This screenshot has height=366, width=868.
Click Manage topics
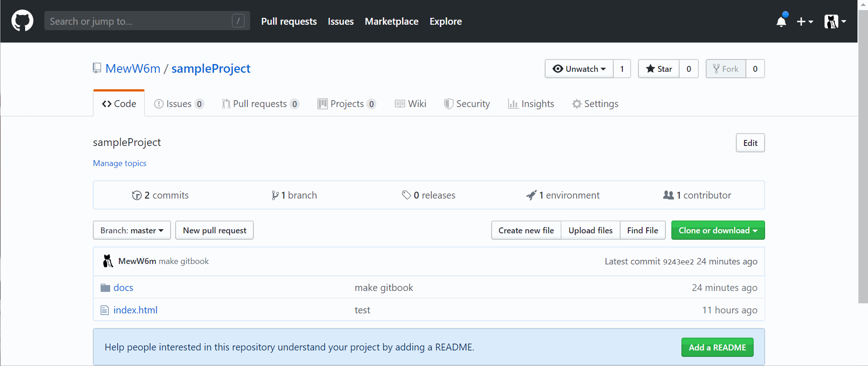[x=120, y=163]
